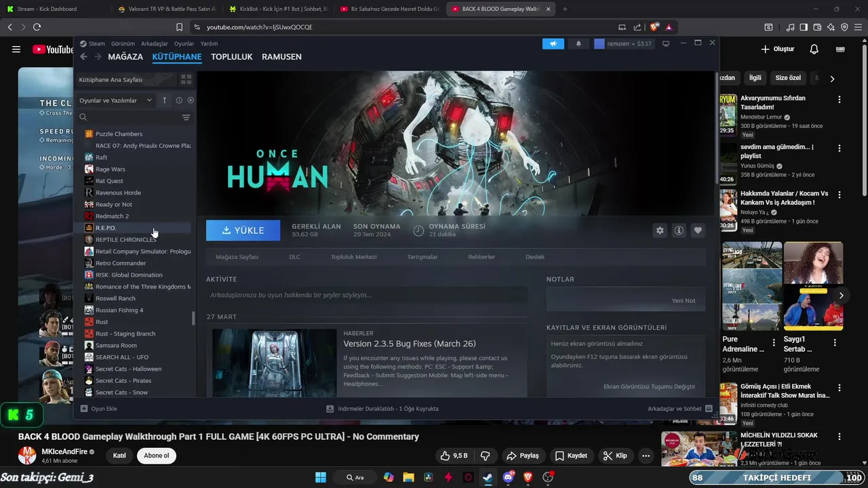
Task: Open Mağaza Sayfası link for Once Human
Action: pyautogui.click(x=237, y=257)
